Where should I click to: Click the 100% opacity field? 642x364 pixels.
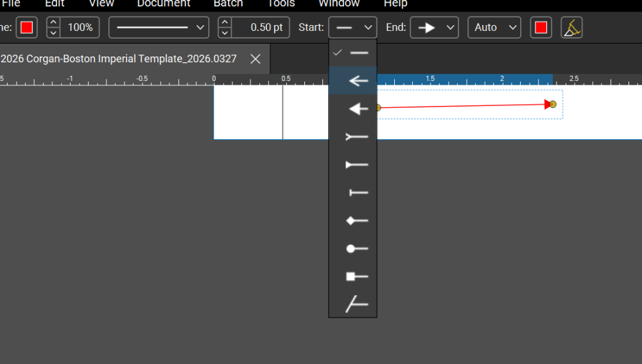[80, 28]
